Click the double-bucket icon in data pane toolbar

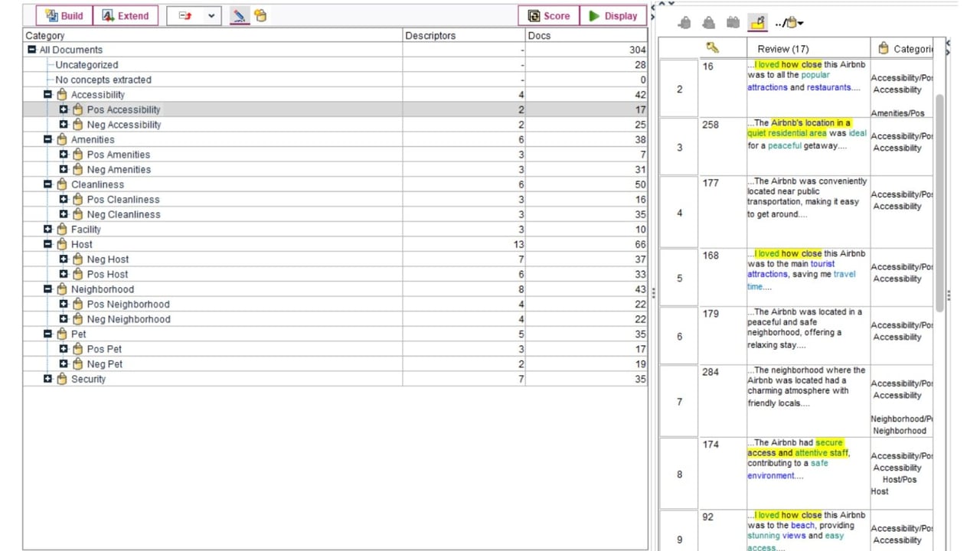click(733, 23)
